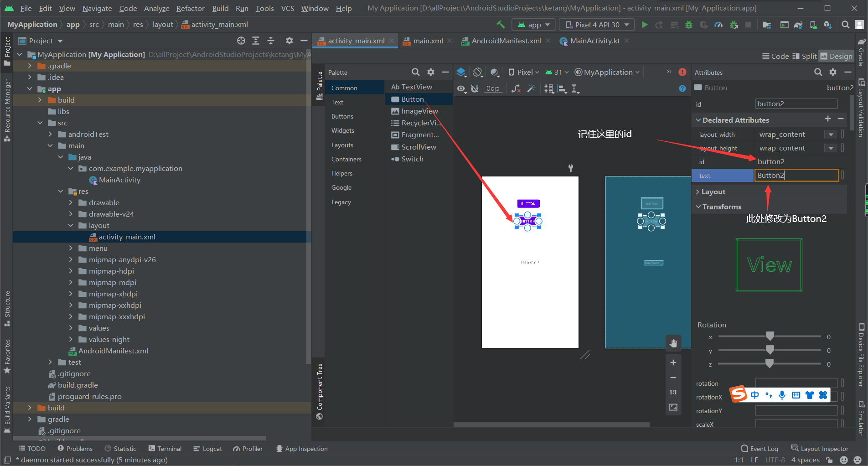Open the layout_width value dropdown

pyautogui.click(x=831, y=135)
